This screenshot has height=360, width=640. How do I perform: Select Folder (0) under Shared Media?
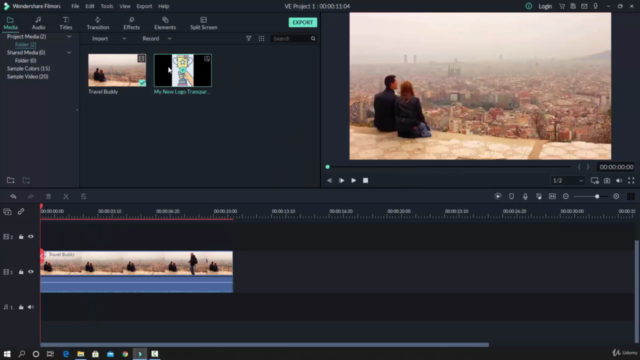coord(25,60)
